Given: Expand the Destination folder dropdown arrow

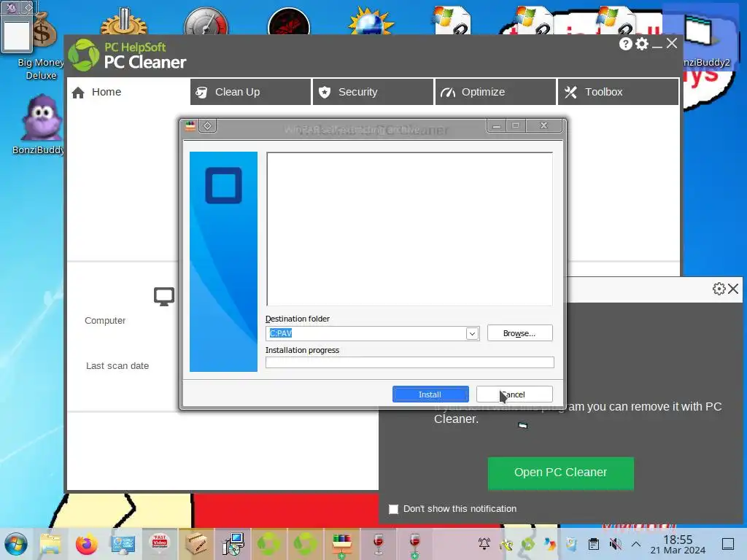Looking at the screenshot, I should 472,333.
